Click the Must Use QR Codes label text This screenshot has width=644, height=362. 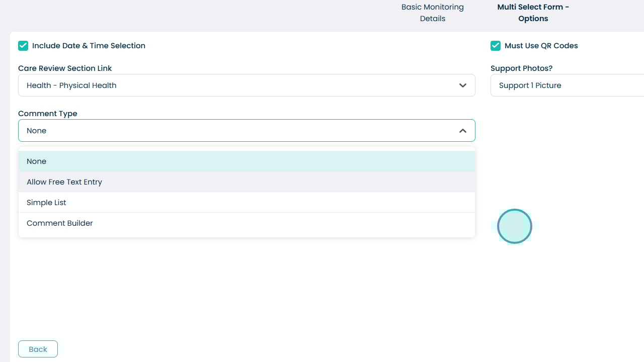pyautogui.click(x=541, y=46)
